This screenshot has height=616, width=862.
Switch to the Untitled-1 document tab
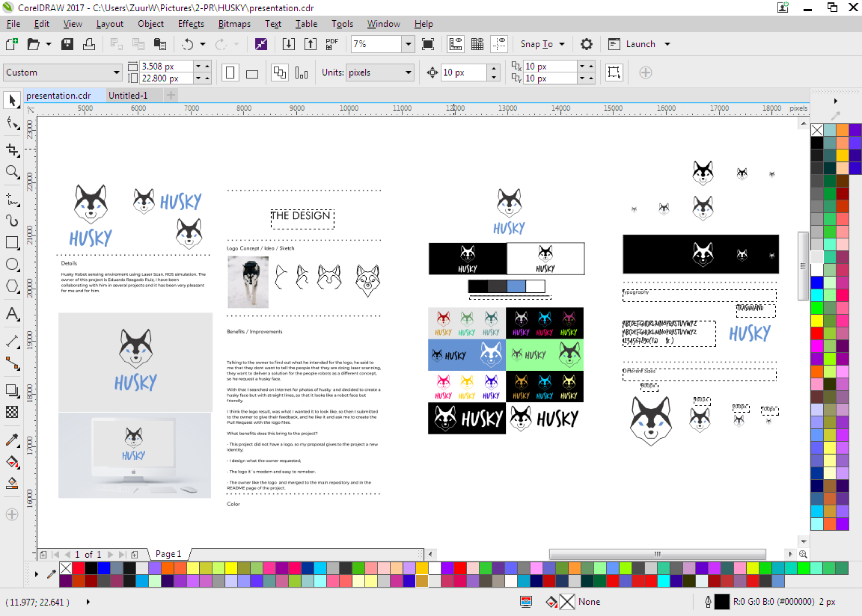click(x=128, y=96)
